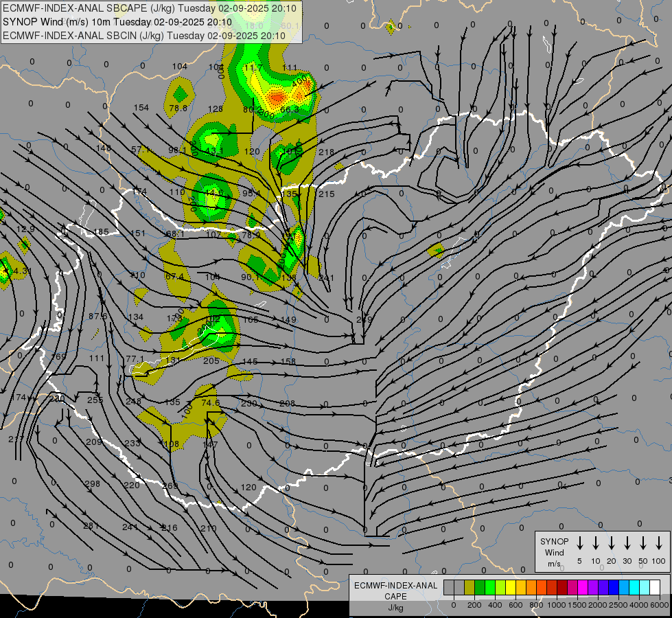The width and height of the screenshot is (672, 618).
Task: Click the SBCIN title line
Action: click(144, 36)
